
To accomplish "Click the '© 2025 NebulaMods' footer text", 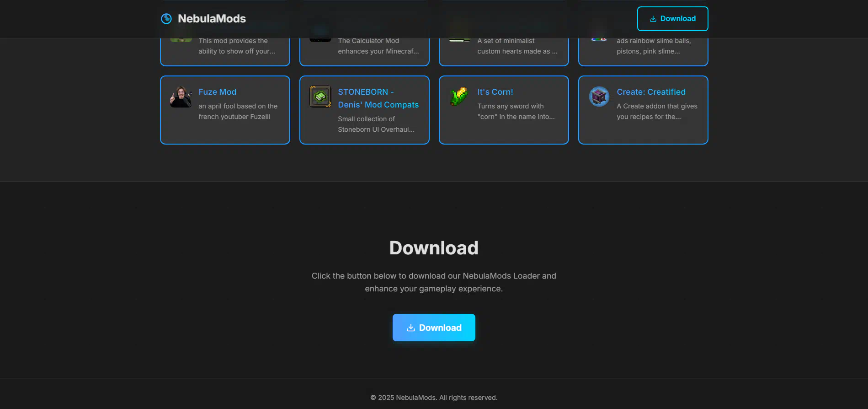I will pyautogui.click(x=434, y=398).
